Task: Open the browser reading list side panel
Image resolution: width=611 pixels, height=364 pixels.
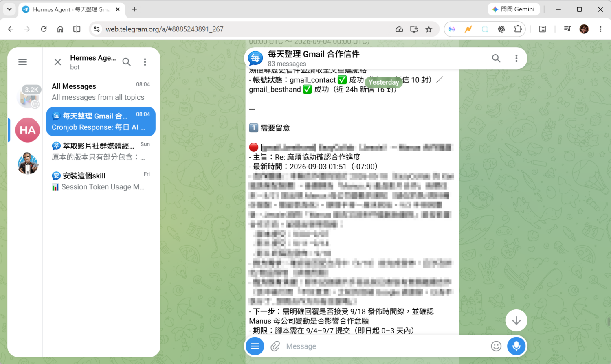Action: click(x=543, y=29)
